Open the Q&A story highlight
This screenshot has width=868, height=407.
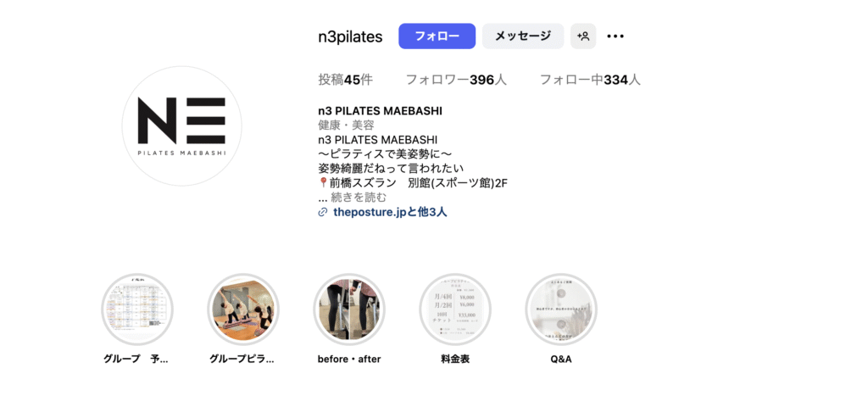pyautogui.click(x=561, y=309)
